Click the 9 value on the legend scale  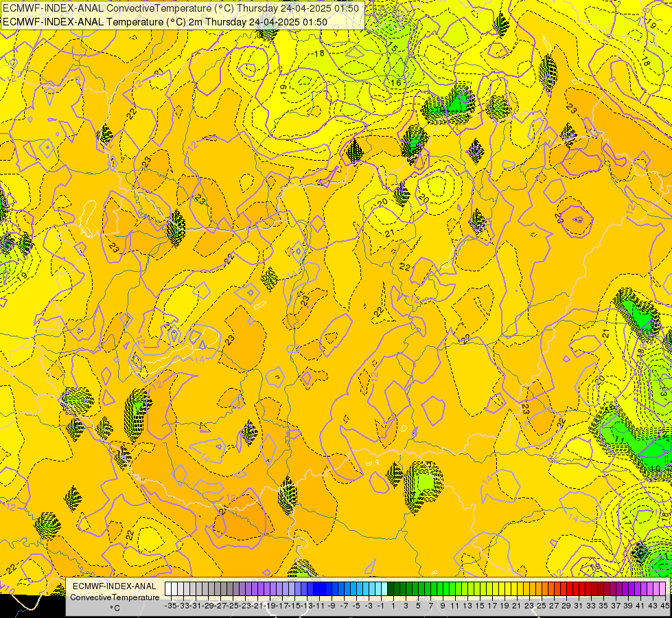point(443,606)
